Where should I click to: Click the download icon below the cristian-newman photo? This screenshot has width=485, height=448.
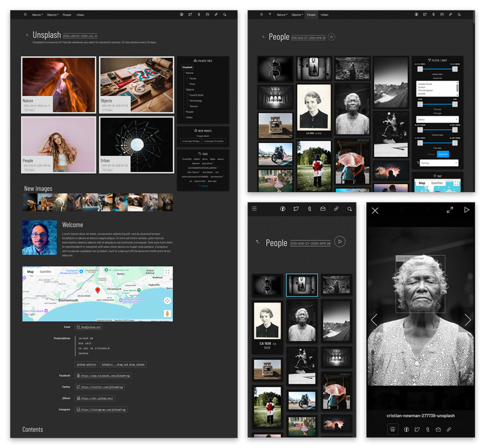pyautogui.click(x=393, y=429)
